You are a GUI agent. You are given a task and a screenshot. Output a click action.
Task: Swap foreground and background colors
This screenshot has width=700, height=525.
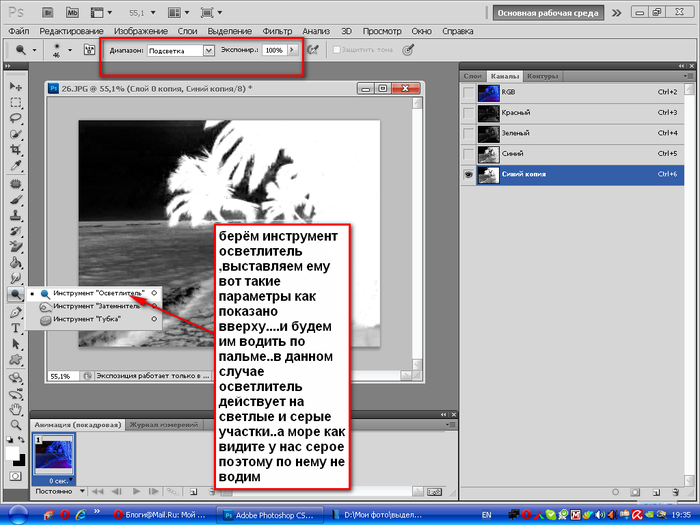click(x=21, y=440)
